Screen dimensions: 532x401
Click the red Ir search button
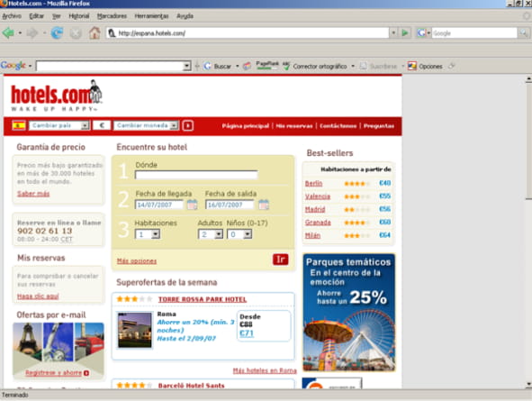click(x=280, y=260)
